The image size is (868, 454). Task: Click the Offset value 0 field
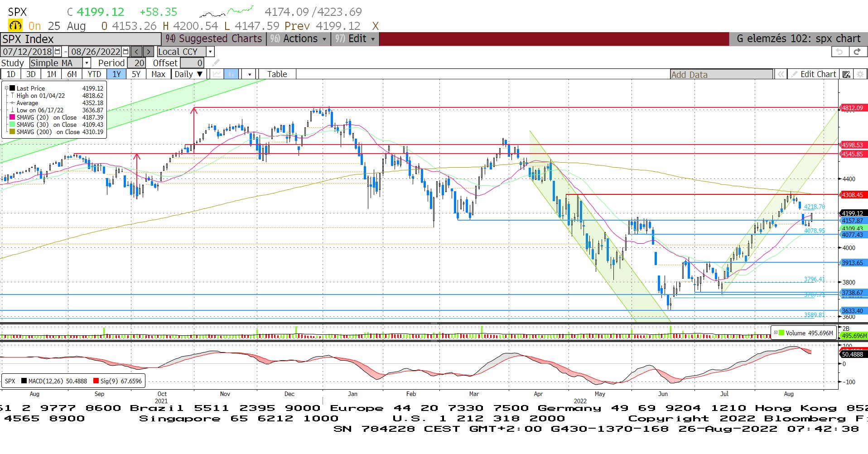[192, 63]
